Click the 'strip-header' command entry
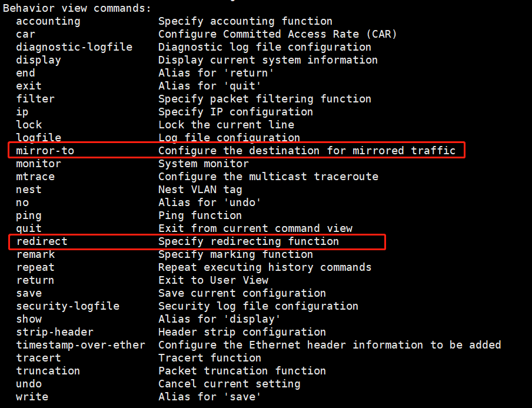The width and height of the screenshot is (532, 408). click(x=55, y=332)
